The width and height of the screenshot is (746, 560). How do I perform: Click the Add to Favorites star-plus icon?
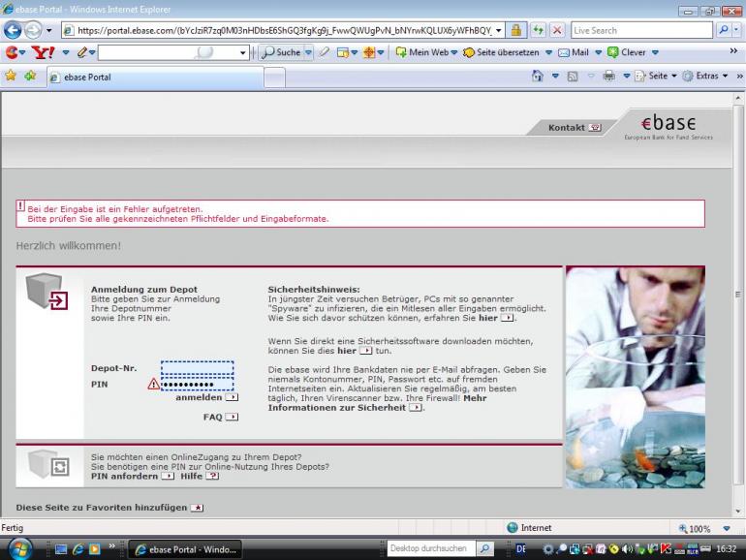click(x=30, y=76)
